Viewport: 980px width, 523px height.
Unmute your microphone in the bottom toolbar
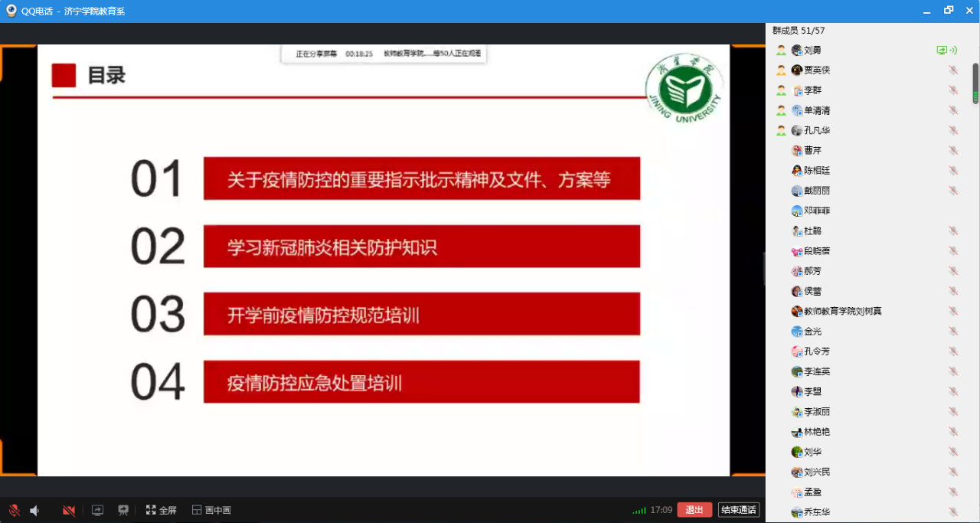(14, 510)
